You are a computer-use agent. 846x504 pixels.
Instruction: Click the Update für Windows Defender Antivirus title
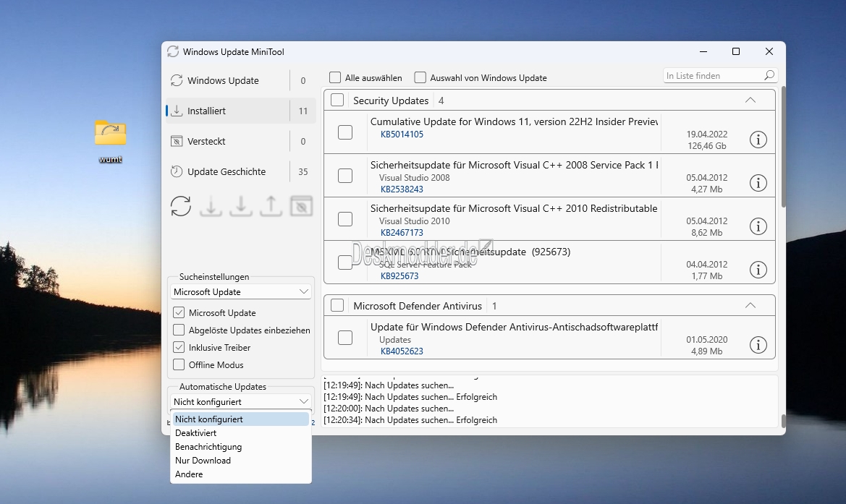pos(514,327)
